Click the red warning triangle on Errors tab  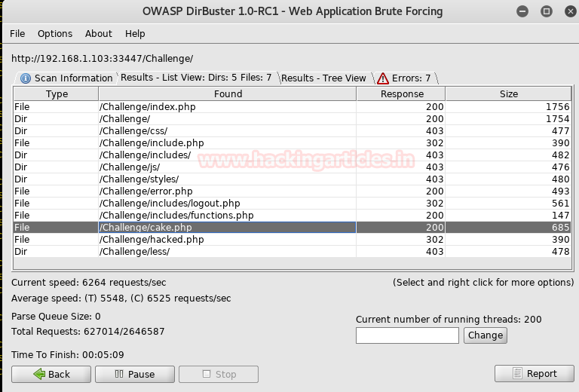(383, 78)
